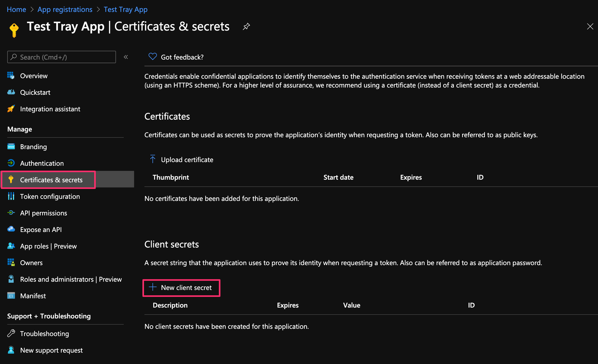This screenshot has height=364, width=598.
Task: Open Roles and administrators Preview
Action: click(x=71, y=279)
